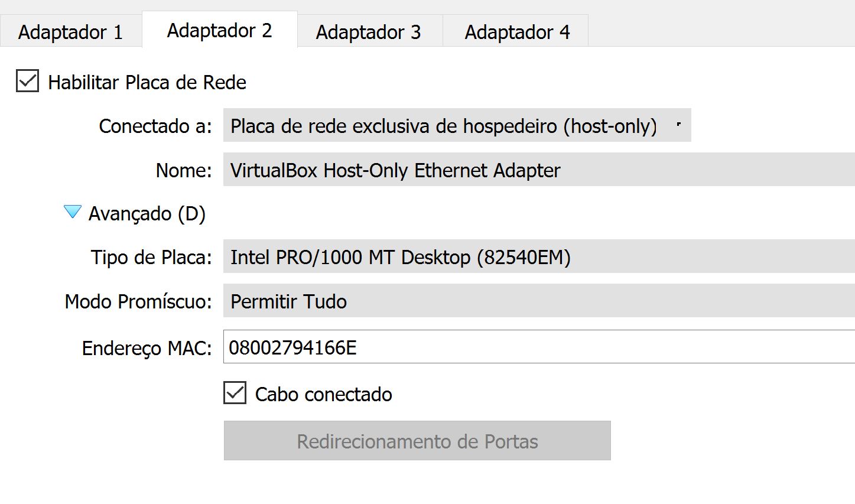Open the Tipo de Placa Intel PRO/1000 dropdown
855x504 pixels.
[x=539, y=256]
